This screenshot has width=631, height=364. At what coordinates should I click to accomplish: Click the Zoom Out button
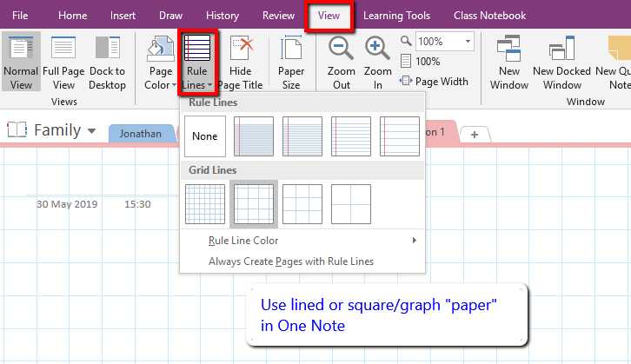point(342,62)
